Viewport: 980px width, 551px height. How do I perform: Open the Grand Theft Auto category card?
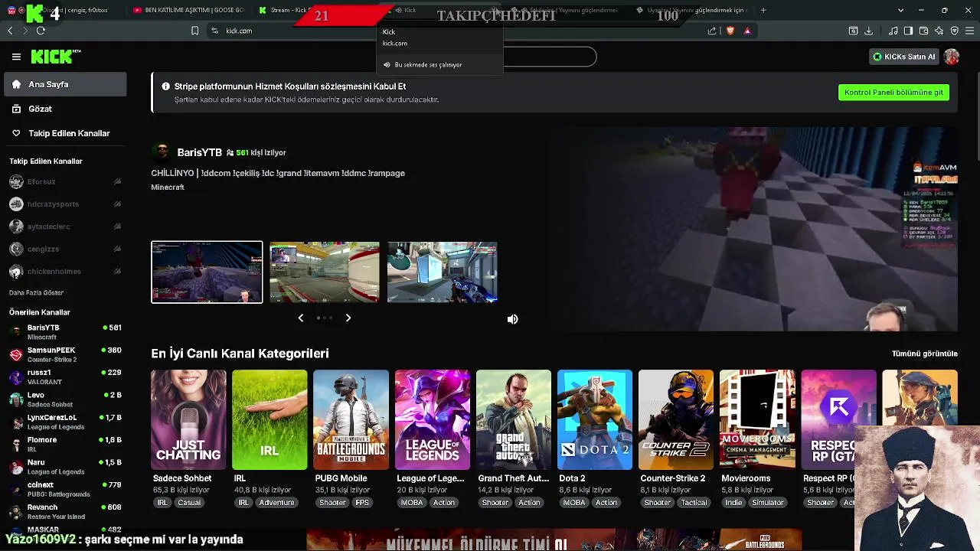coord(514,419)
